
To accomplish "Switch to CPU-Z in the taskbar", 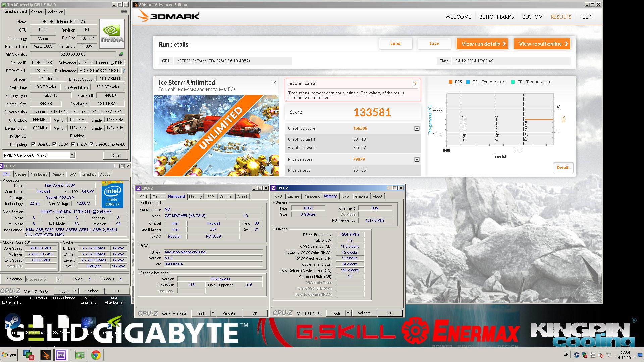I will click(61, 355).
